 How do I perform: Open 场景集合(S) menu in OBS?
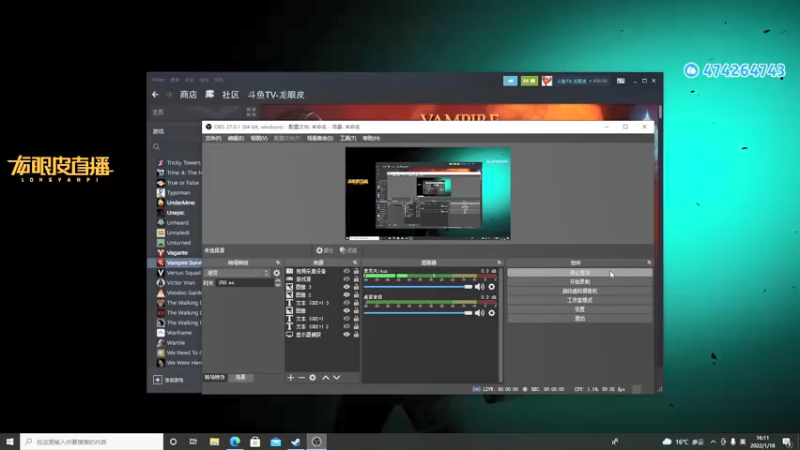point(320,138)
